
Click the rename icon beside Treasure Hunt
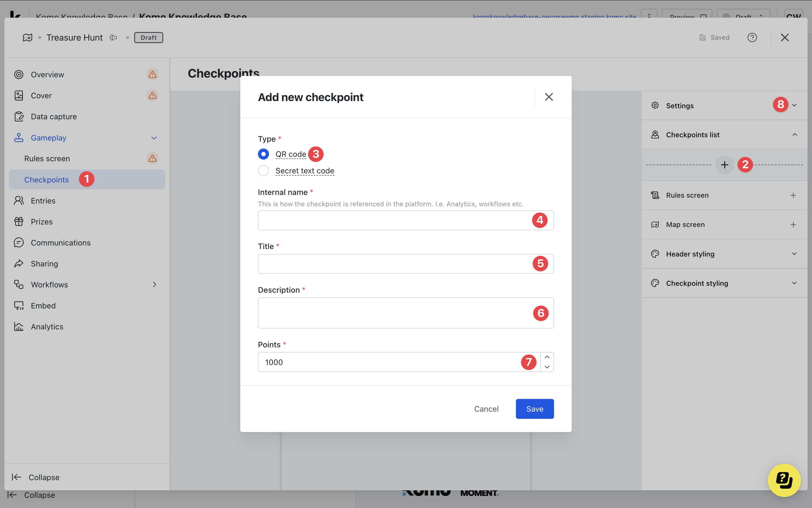(x=113, y=38)
